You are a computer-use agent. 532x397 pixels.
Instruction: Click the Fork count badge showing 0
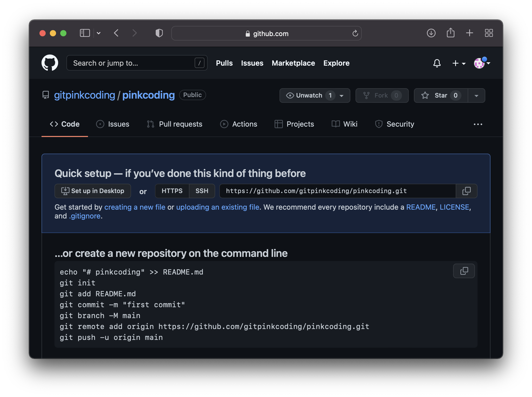(x=396, y=95)
